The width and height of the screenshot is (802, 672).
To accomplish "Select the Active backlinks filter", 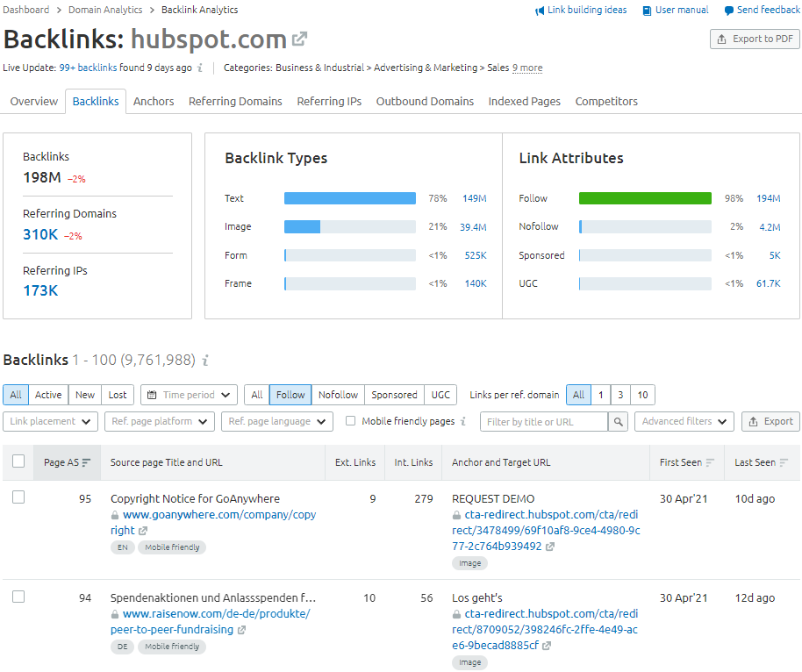I will click(x=48, y=395).
